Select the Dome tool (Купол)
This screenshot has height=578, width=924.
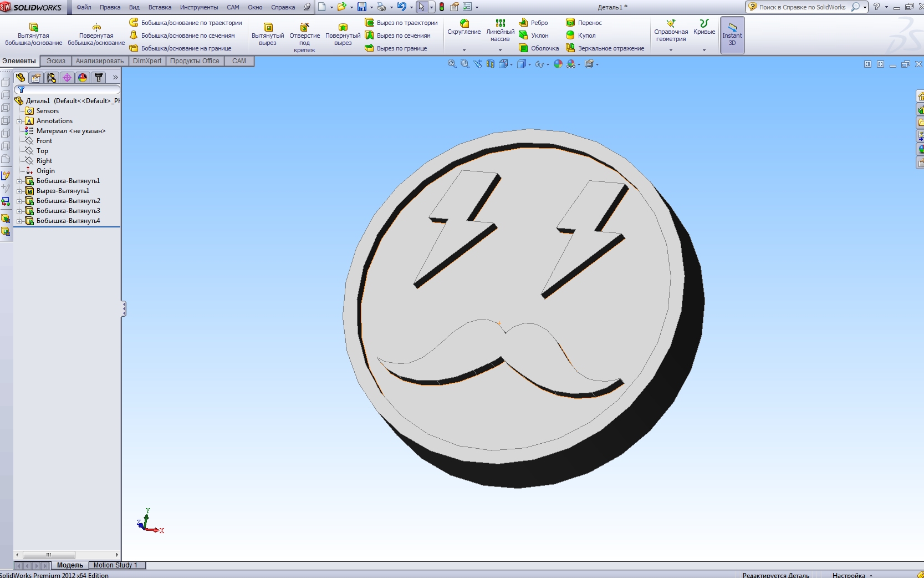580,36
